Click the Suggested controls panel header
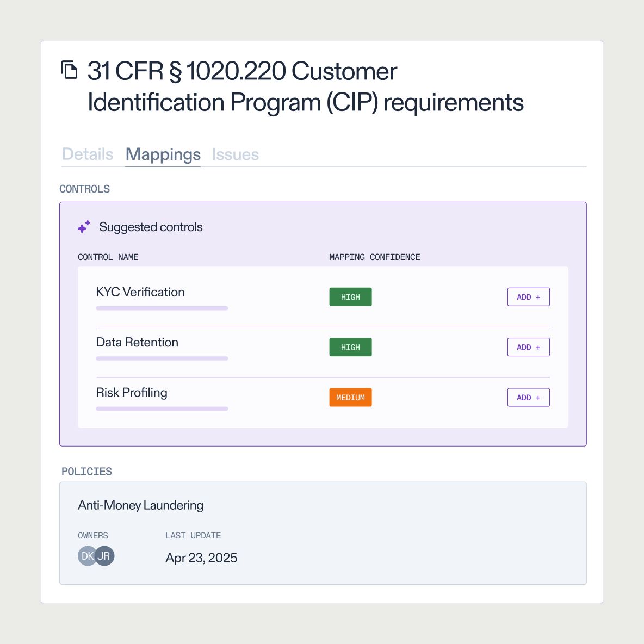This screenshot has height=644, width=644. click(150, 227)
